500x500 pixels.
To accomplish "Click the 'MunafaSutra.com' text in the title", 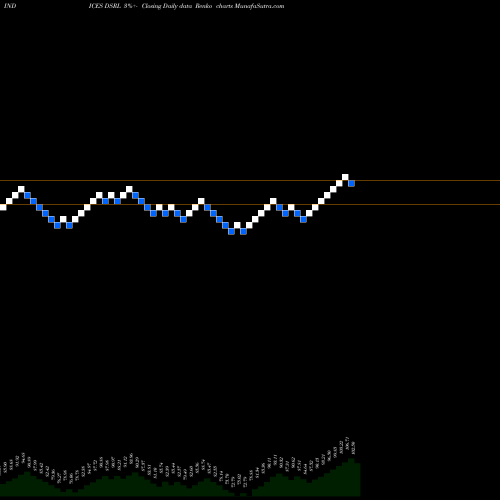I will point(259,6).
